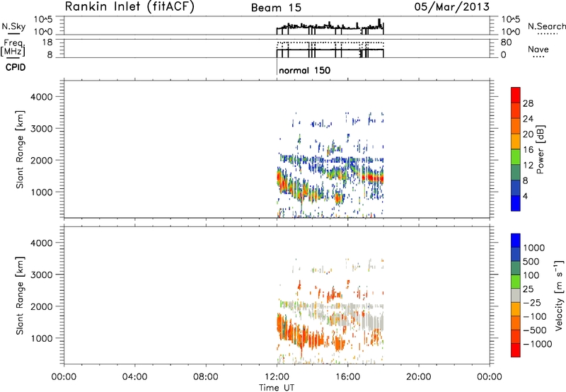The image size is (566, 392).
Task: Click the 'normal 150' CPID annotation
Action: pyautogui.click(x=304, y=70)
